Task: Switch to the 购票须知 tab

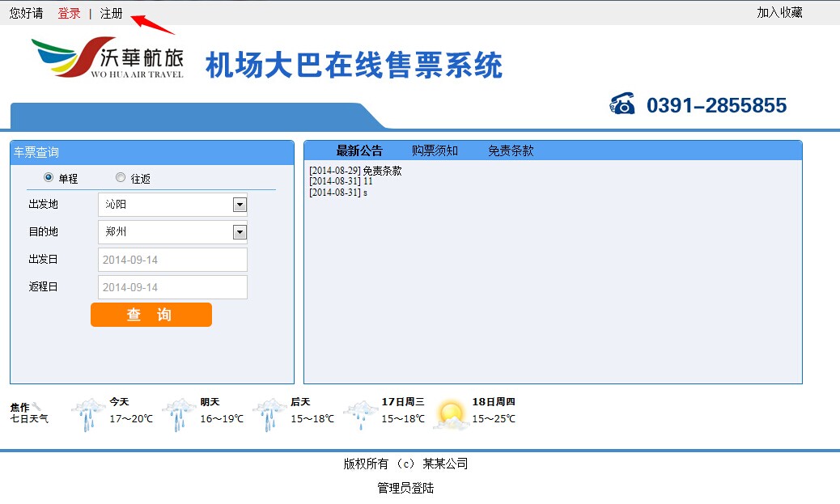Action: pos(435,150)
